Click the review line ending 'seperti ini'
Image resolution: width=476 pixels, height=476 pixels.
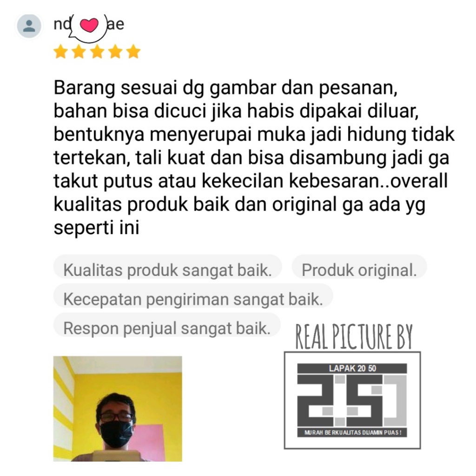tap(97, 228)
